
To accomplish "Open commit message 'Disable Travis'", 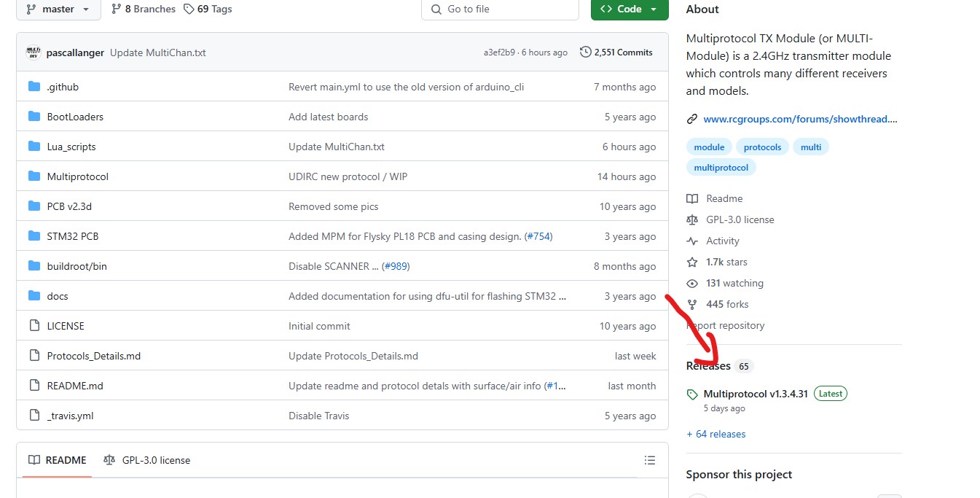I will (319, 416).
